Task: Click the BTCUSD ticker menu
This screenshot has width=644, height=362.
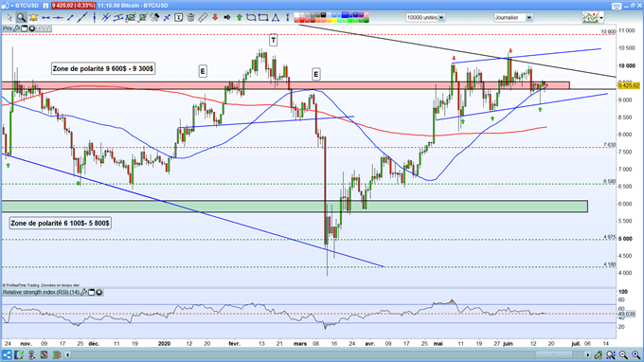Action: pyautogui.click(x=25, y=6)
